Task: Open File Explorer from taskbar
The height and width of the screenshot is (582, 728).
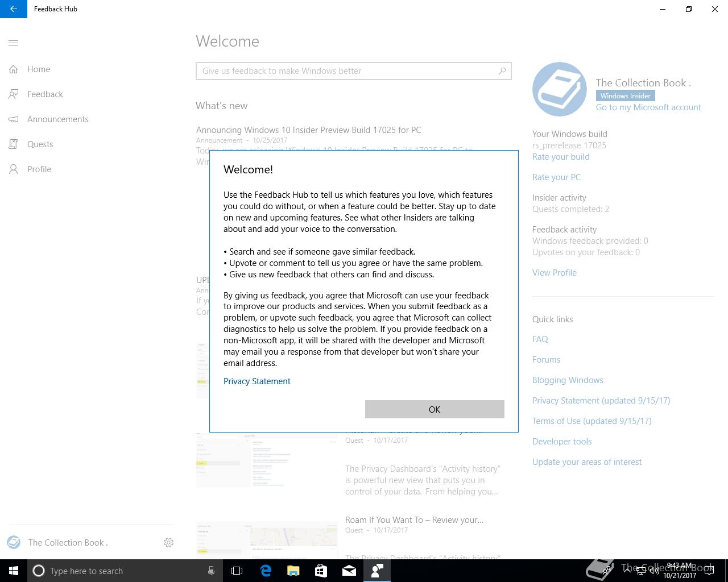Action: (x=293, y=571)
